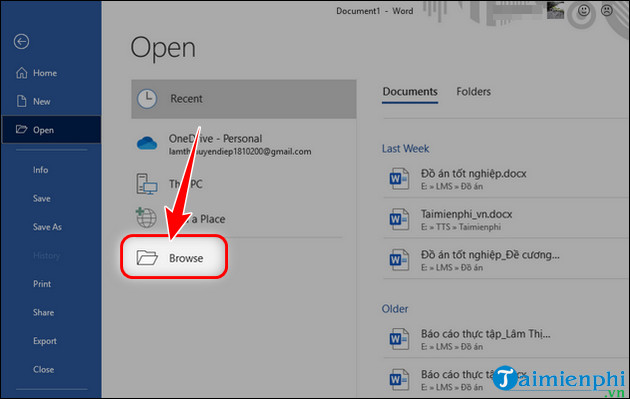This screenshot has height=399, width=630.
Task: Click the smiley face feedback icon
Action: point(584,10)
